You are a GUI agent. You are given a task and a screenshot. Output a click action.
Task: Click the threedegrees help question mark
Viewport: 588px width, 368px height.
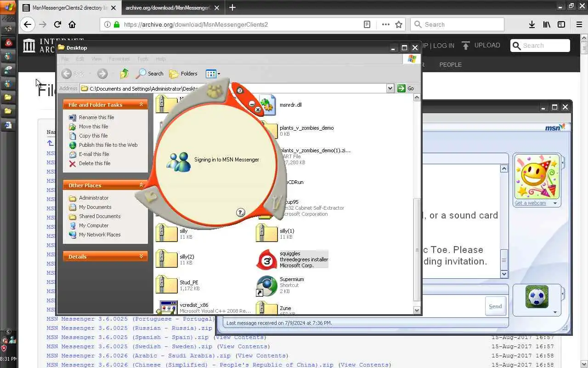point(241,213)
